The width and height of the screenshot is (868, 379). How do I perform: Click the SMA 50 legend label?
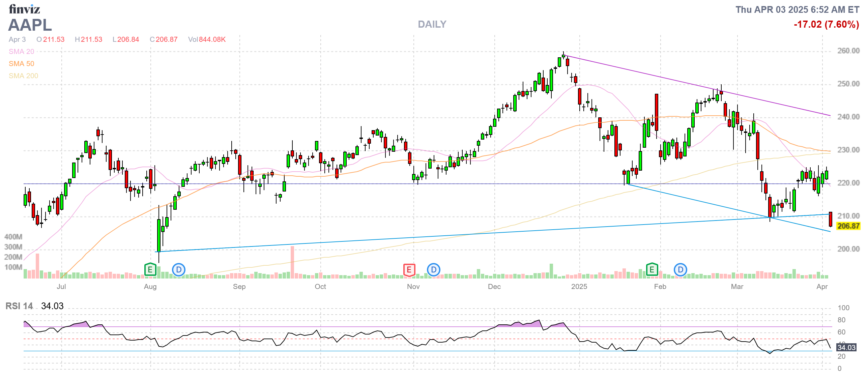pos(21,64)
